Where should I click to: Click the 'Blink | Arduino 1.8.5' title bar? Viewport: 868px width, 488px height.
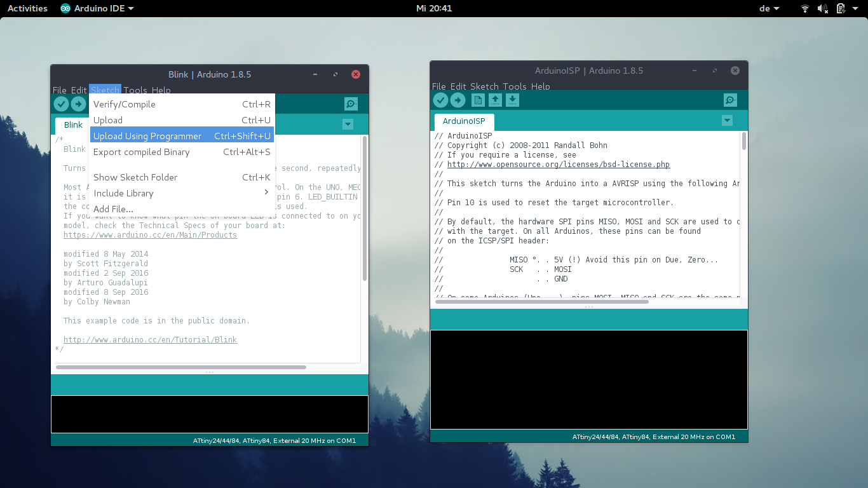click(210, 74)
